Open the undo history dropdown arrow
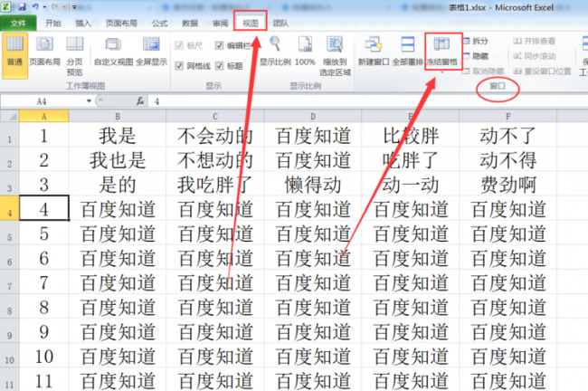This screenshot has width=588, height=391. (44, 7)
